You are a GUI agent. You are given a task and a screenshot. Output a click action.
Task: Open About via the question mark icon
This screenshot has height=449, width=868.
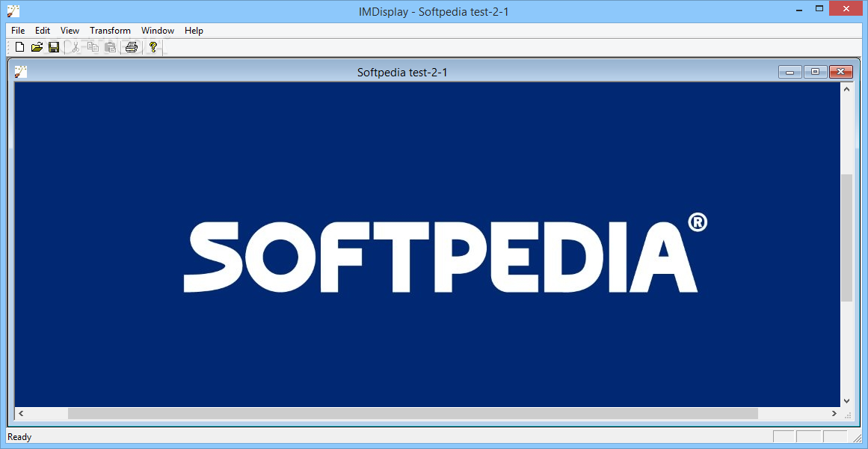(153, 47)
